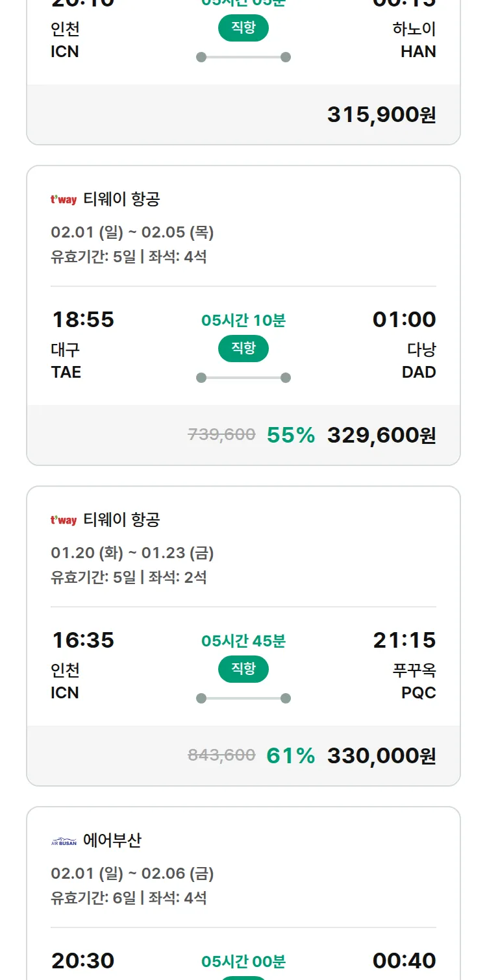Tap the 직항 badge on the Incheon–Phu Quoc flight
The height and width of the screenshot is (980, 487).
click(243, 669)
